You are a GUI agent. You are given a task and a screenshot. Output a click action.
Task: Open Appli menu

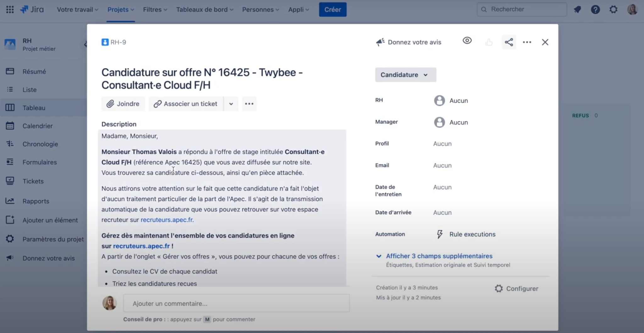299,9
